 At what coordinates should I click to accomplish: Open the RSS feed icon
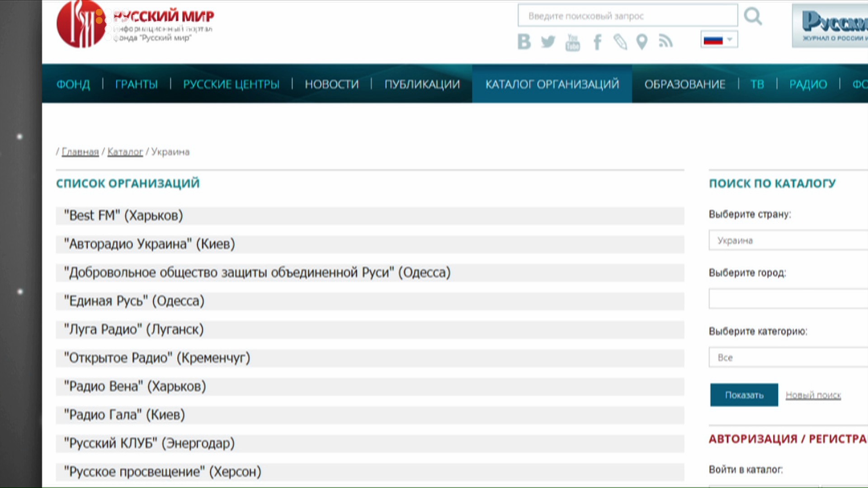click(665, 41)
